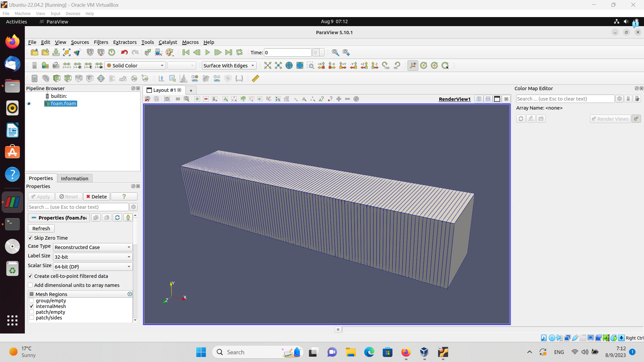This screenshot has width=644, height=362.
Task: Open the Case Type dropdown
Action: tap(93, 247)
